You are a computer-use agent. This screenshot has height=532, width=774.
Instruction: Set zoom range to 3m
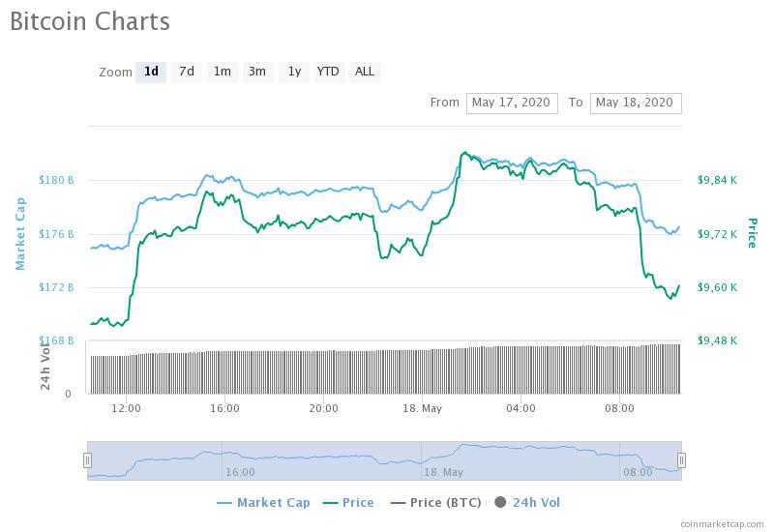click(x=257, y=72)
